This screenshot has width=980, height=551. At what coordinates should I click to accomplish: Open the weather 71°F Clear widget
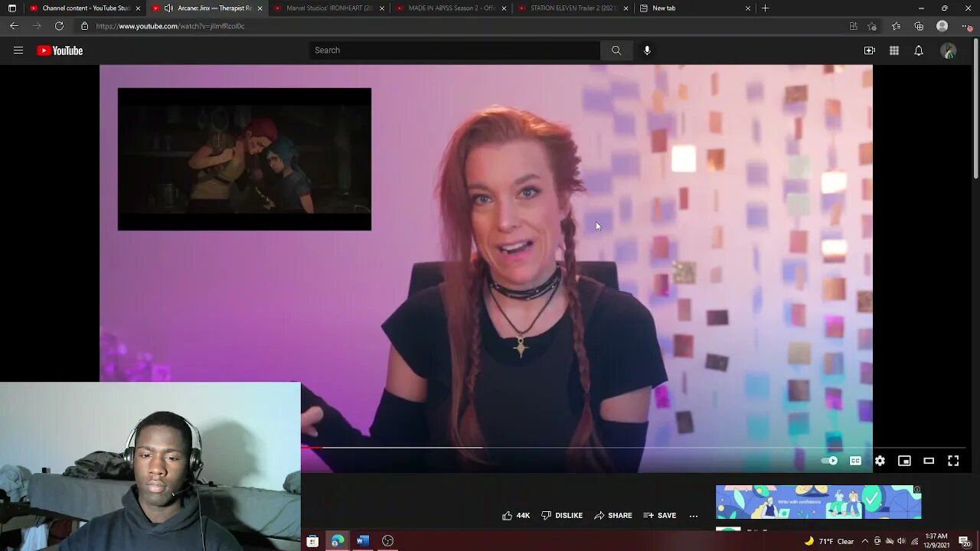point(828,542)
